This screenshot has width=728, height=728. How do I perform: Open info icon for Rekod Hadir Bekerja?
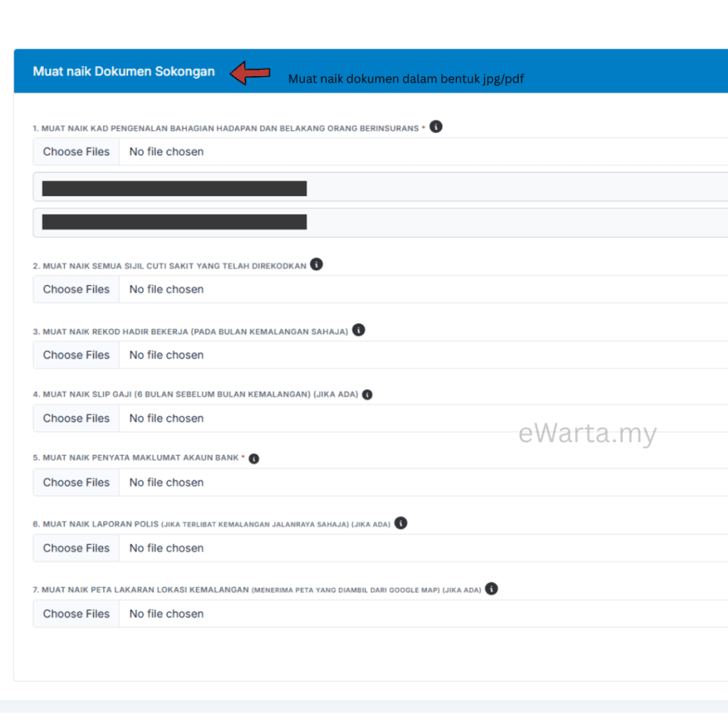click(358, 330)
